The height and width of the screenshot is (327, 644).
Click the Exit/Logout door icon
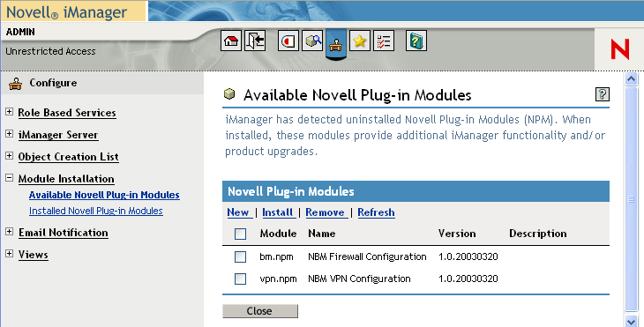(x=255, y=41)
